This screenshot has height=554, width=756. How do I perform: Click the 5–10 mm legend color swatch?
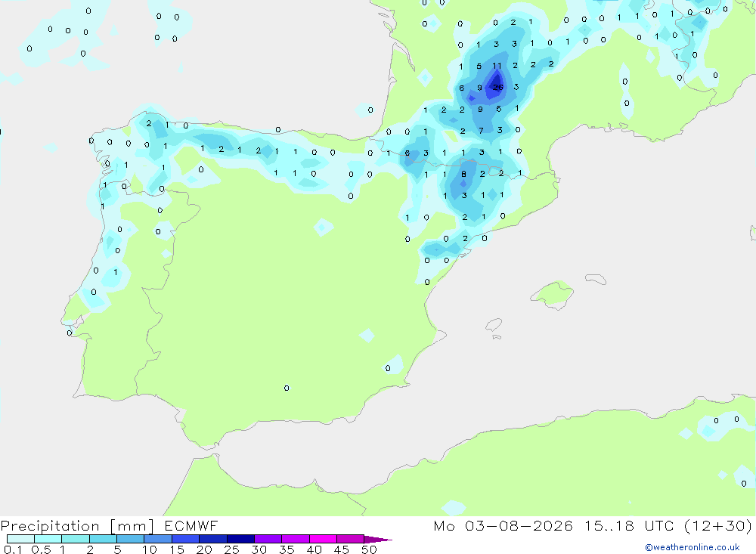click(131, 539)
